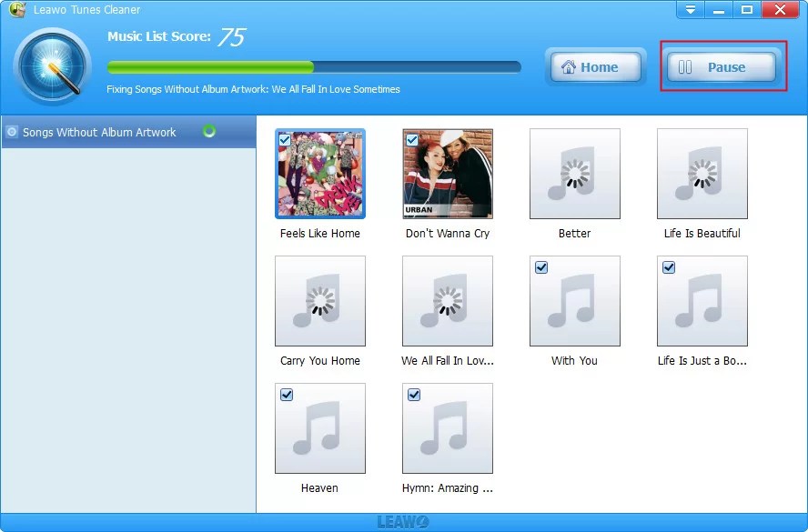Toggle the With You checkbox off

pos(542,267)
